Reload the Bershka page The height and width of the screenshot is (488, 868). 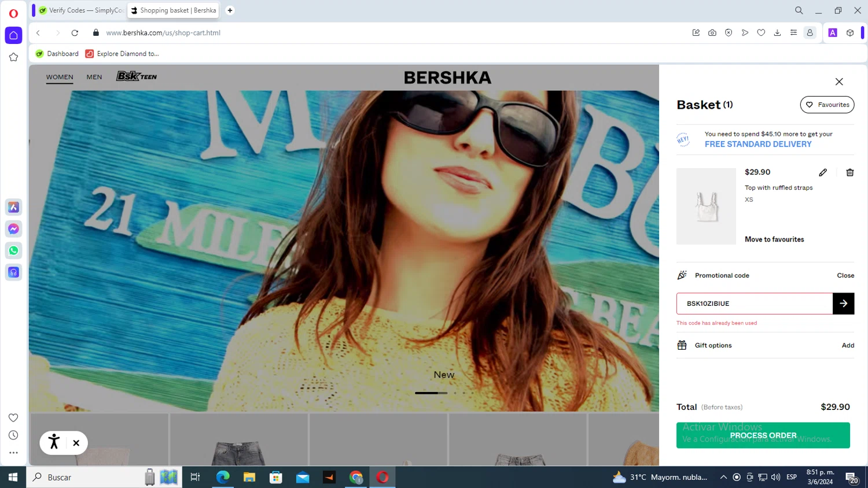(75, 33)
